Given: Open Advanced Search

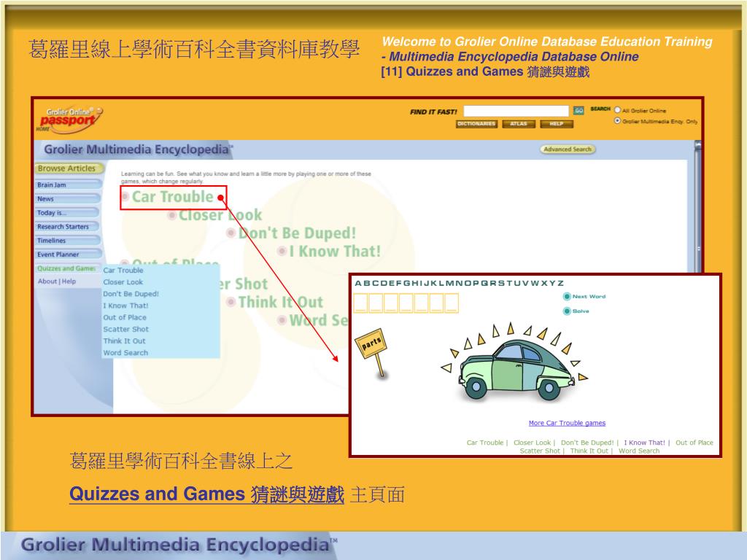Looking at the screenshot, I should 568,149.
